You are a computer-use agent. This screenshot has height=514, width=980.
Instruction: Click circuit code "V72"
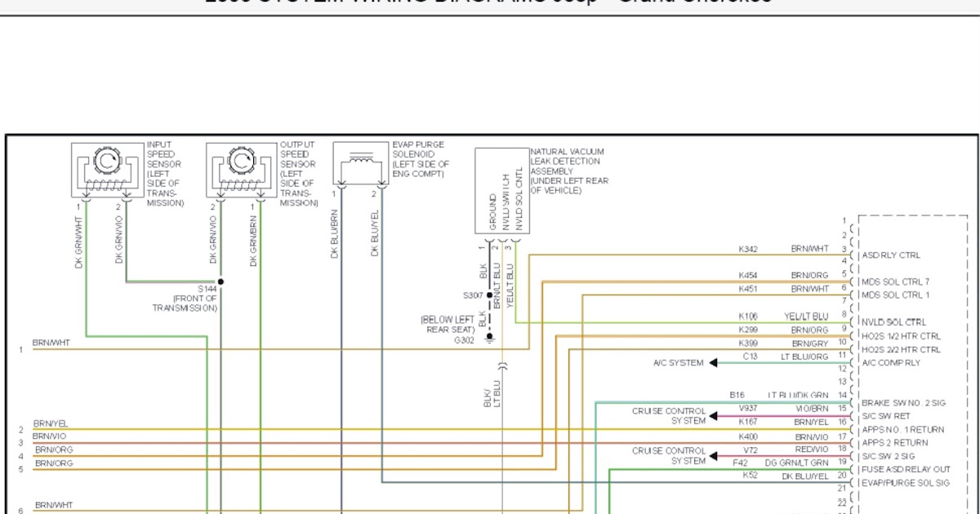coord(749,450)
